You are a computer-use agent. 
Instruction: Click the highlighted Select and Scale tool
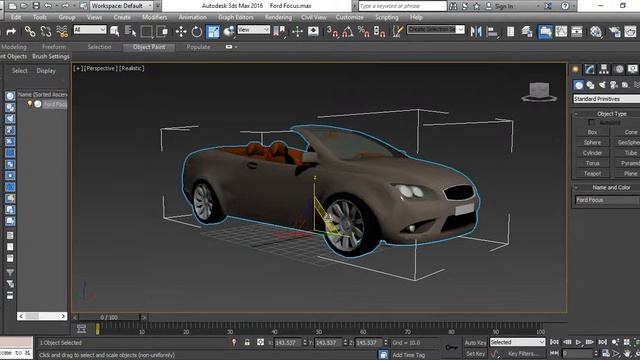tap(213, 31)
